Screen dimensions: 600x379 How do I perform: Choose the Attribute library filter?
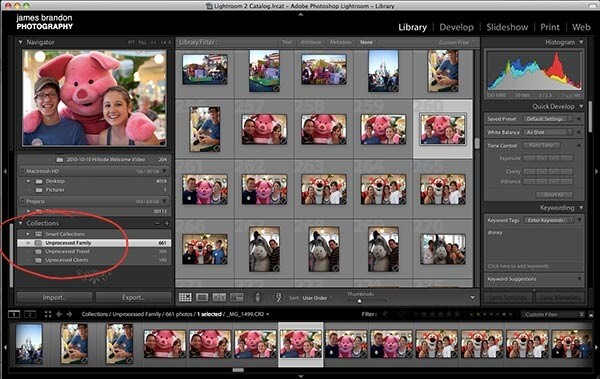311,42
